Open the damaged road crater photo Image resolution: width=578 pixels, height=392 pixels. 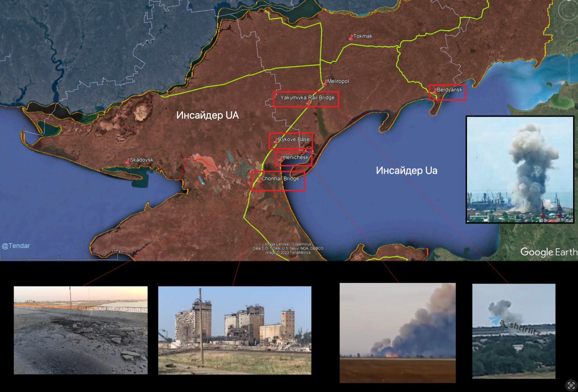tap(80, 330)
